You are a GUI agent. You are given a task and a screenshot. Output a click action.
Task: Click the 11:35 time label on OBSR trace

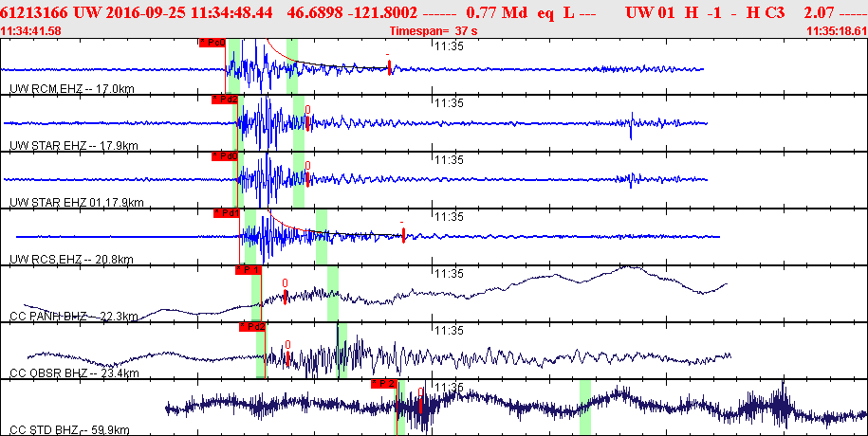(449, 331)
